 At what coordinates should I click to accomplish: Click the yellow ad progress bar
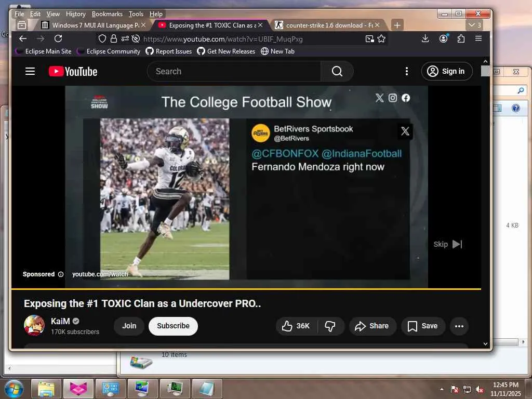click(x=246, y=289)
